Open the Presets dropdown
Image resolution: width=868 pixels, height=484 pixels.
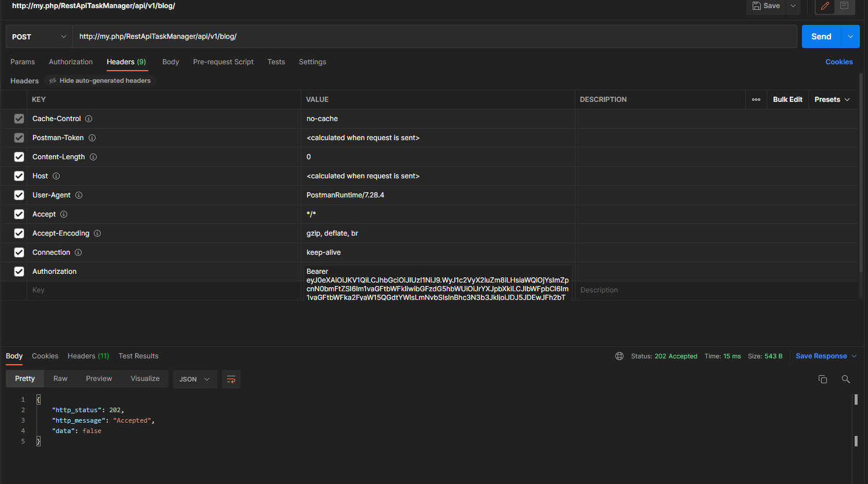pos(832,100)
